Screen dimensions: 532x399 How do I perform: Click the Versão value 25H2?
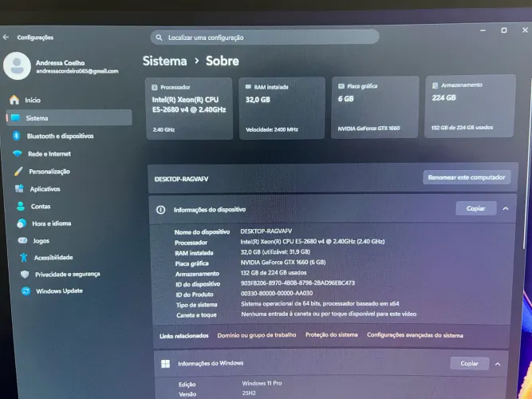tap(249, 393)
